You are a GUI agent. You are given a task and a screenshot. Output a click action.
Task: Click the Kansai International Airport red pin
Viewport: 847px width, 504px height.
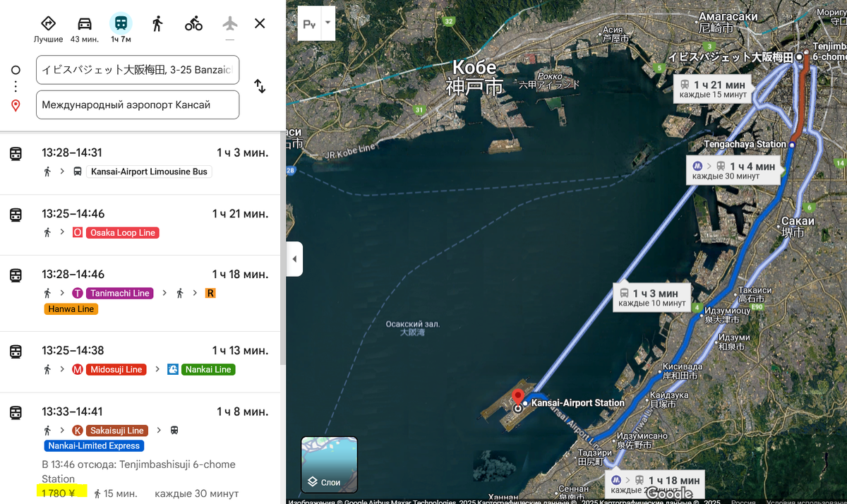pyautogui.click(x=518, y=398)
